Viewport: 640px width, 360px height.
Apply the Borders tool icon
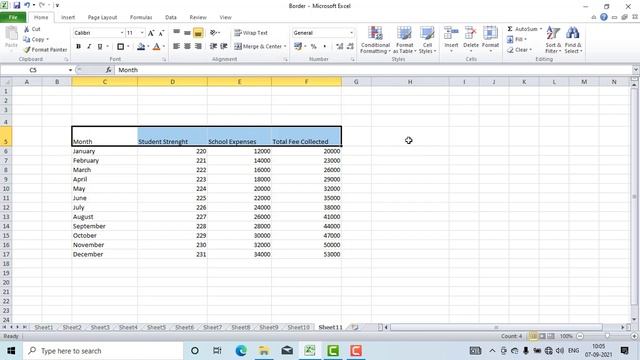tap(120, 47)
